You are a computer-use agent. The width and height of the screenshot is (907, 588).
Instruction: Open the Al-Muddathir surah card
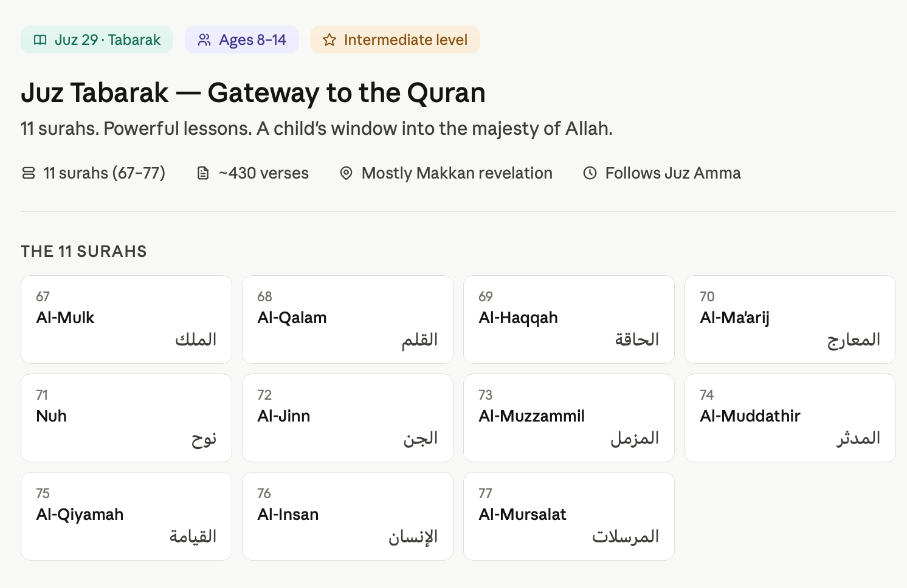[790, 418]
